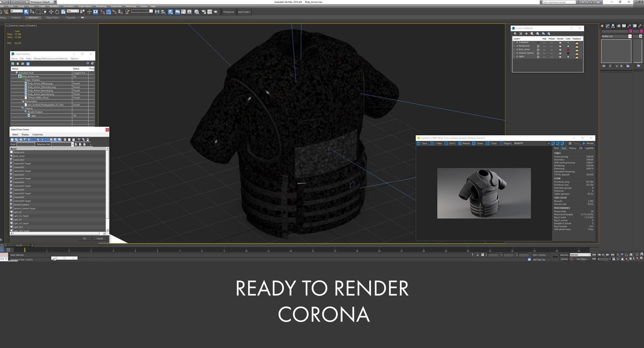This screenshot has width=644, height=348.
Task: Click OK in Select From Scene
Action: pos(85,238)
